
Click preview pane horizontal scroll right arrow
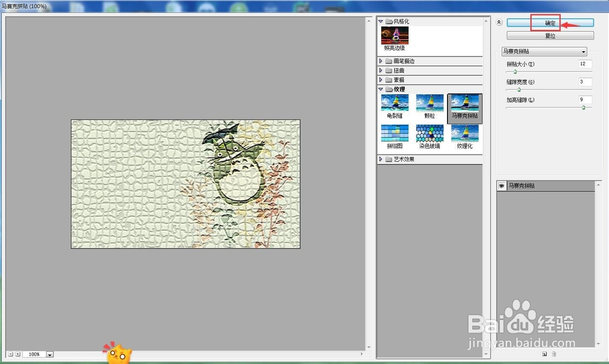pyautogui.click(x=362, y=354)
